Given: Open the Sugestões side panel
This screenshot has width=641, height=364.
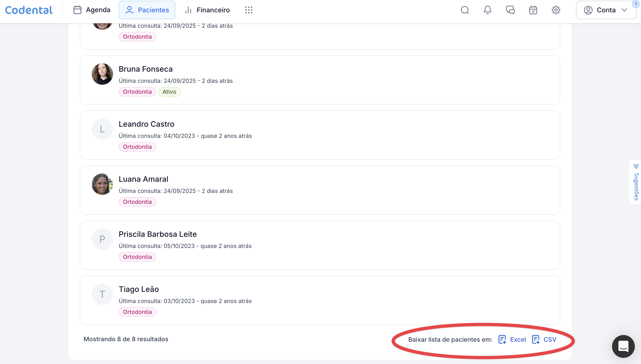Looking at the screenshot, I should (636, 182).
